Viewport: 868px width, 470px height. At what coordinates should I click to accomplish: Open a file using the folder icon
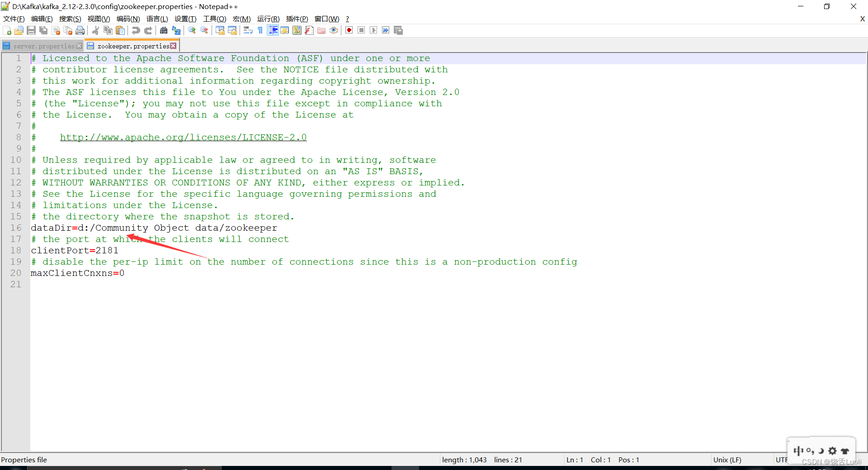19,30
